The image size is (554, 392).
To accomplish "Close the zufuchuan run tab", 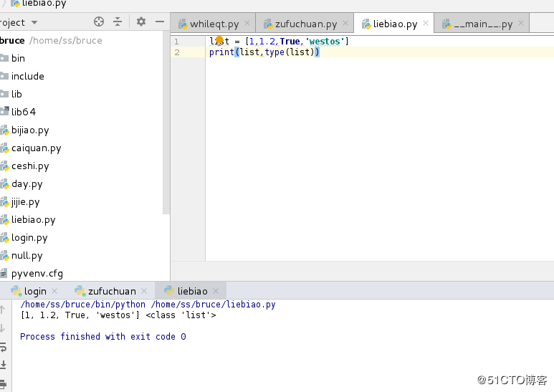I will (144, 291).
